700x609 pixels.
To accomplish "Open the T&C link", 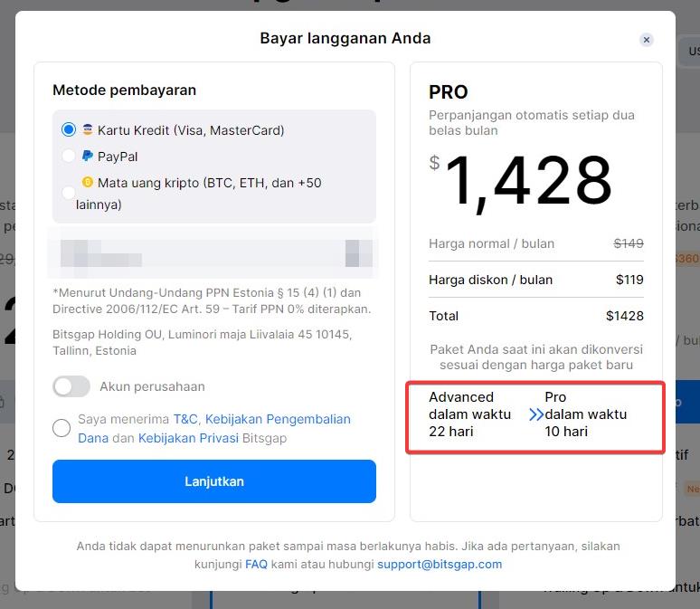I will (185, 419).
